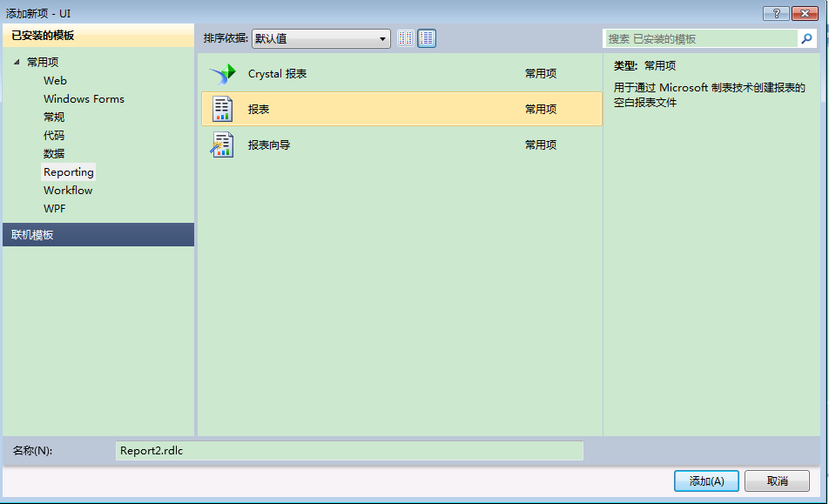This screenshot has width=829, height=504.
Task: Select the 代码 category
Action: (54, 135)
